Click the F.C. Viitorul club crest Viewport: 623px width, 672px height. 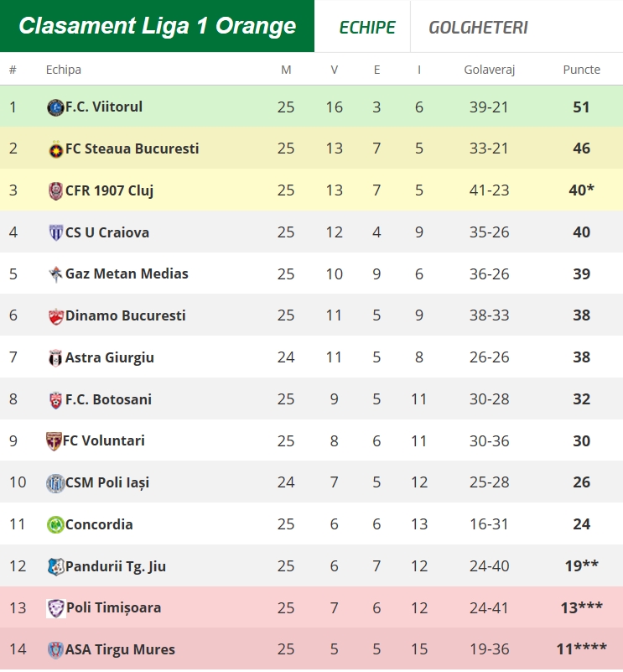55,107
